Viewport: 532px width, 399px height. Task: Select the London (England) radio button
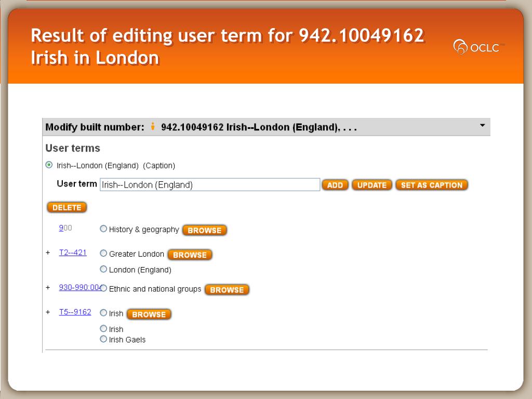pyautogui.click(x=103, y=269)
